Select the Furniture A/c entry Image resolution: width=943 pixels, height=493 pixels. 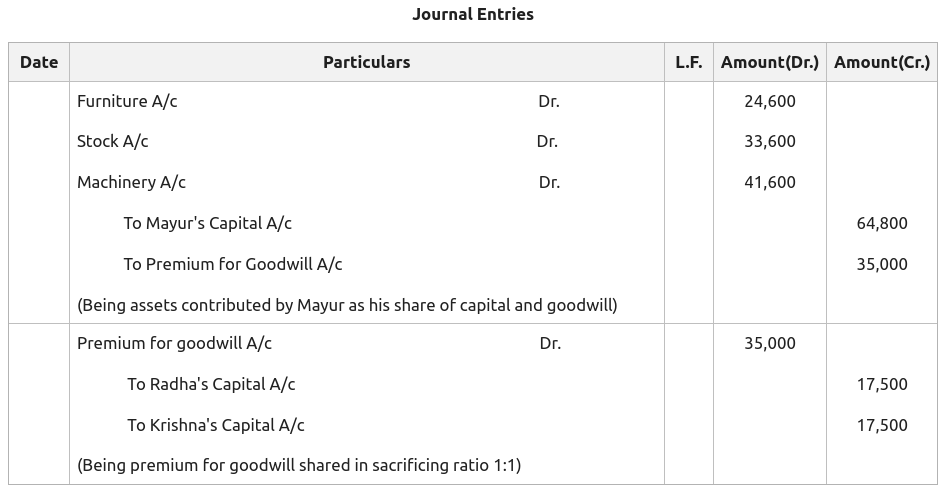pyautogui.click(x=127, y=102)
